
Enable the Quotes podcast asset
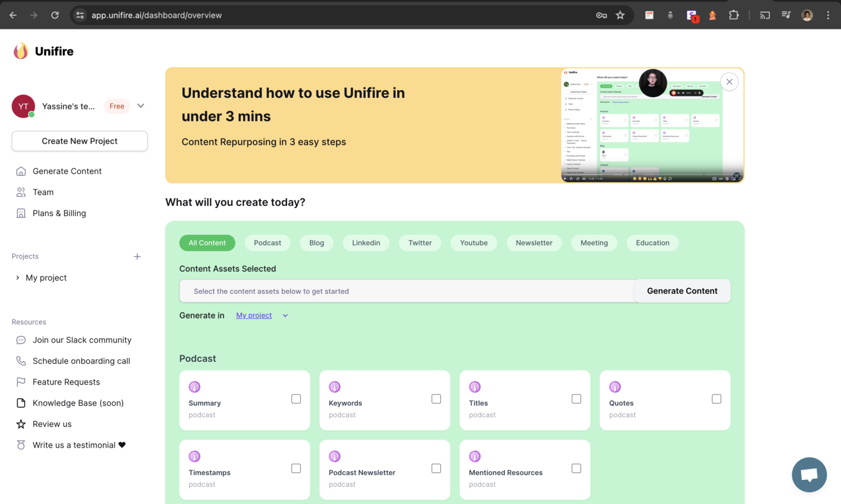pyautogui.click(x=716, y=399)
